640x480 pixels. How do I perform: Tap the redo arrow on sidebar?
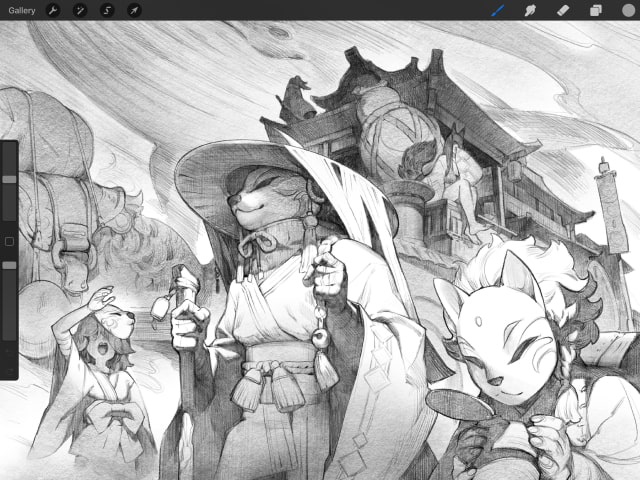tap(9, 372)
